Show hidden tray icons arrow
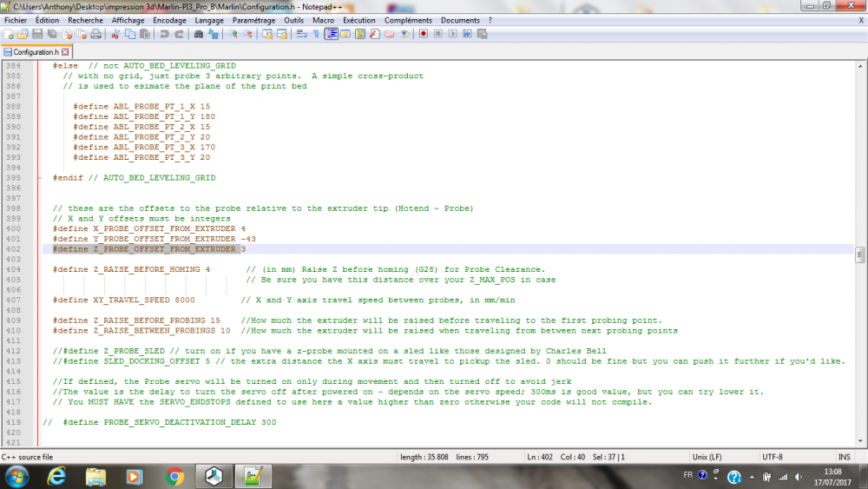868x489 pixels. 752,476
